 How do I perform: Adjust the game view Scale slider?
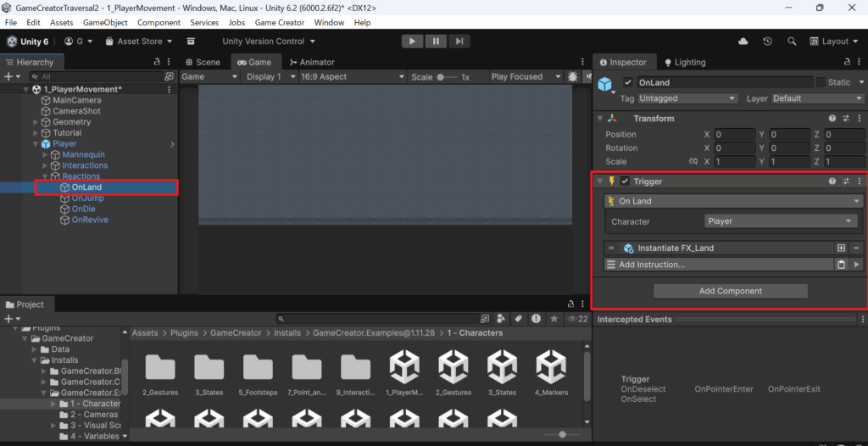(x=443, y=76)
